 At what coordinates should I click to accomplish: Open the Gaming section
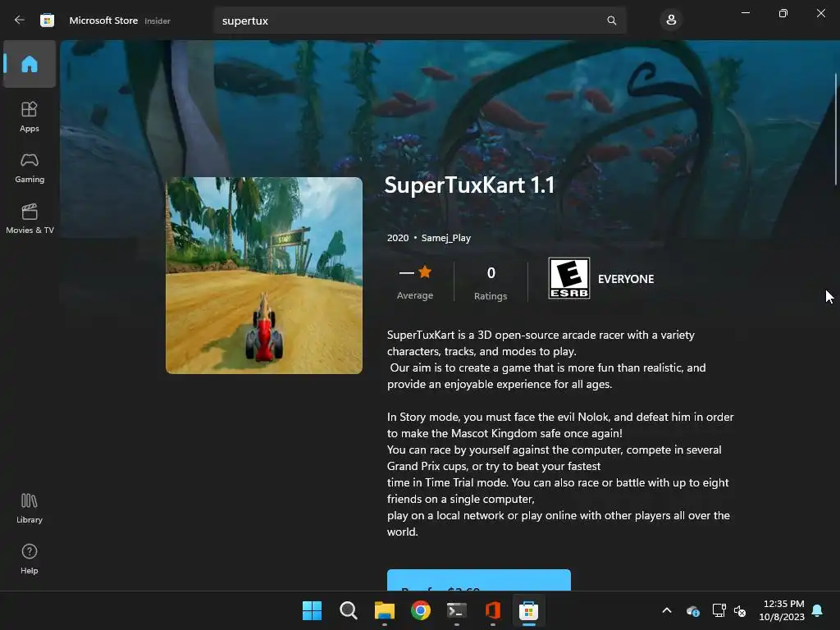coord(30,167)
